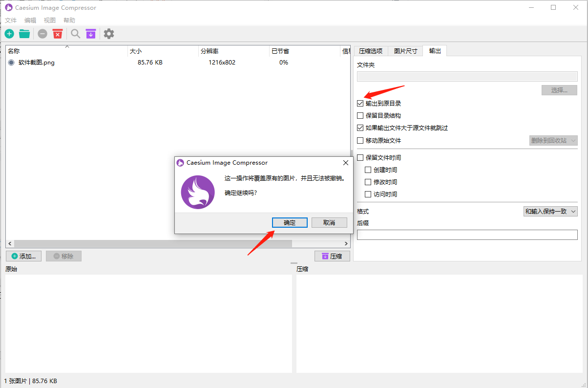Expand the 删除到回收站 dropdown
Screen dimensions: 588x388
(x=553, y=140)
